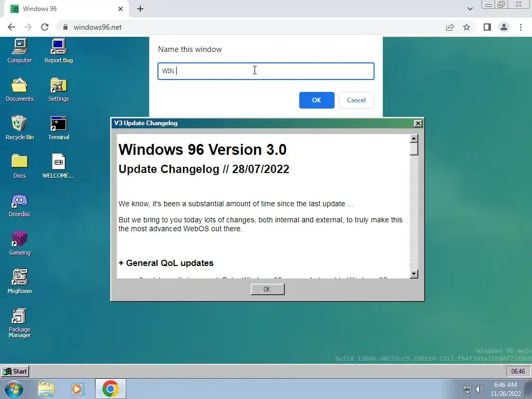This screenshot has height=399, width=532.
Task: Toggle the Chrome side panel icon
Action: coord(487,27)
